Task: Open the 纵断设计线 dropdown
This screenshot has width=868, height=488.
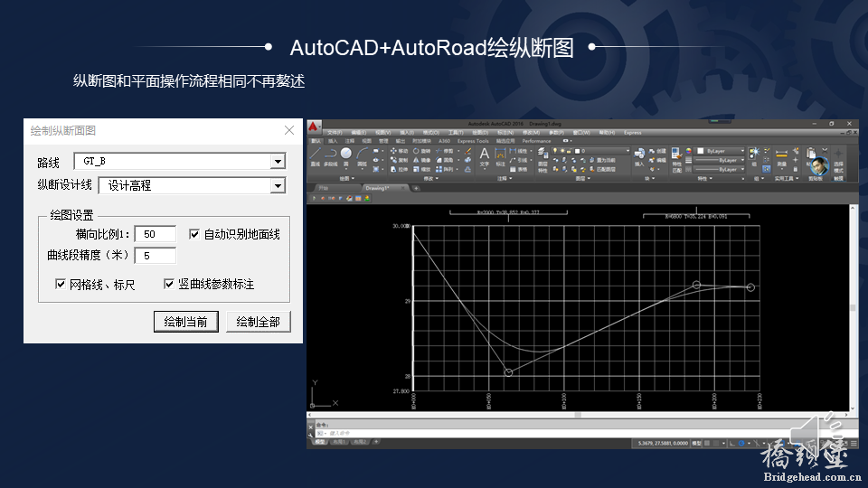Action: pyautogui.click(x=278, y=185)
